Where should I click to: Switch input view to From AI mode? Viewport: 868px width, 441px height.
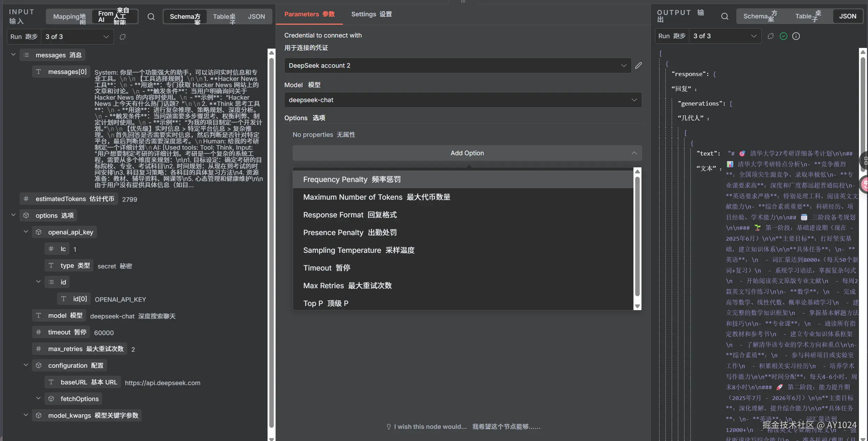(115, 17)
